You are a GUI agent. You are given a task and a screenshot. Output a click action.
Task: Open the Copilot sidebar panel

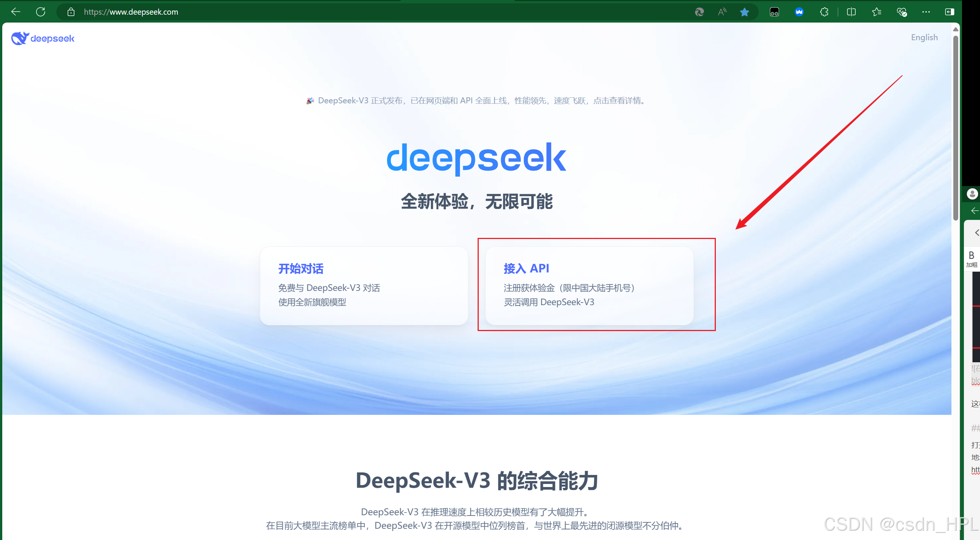[x=949, y=12]
